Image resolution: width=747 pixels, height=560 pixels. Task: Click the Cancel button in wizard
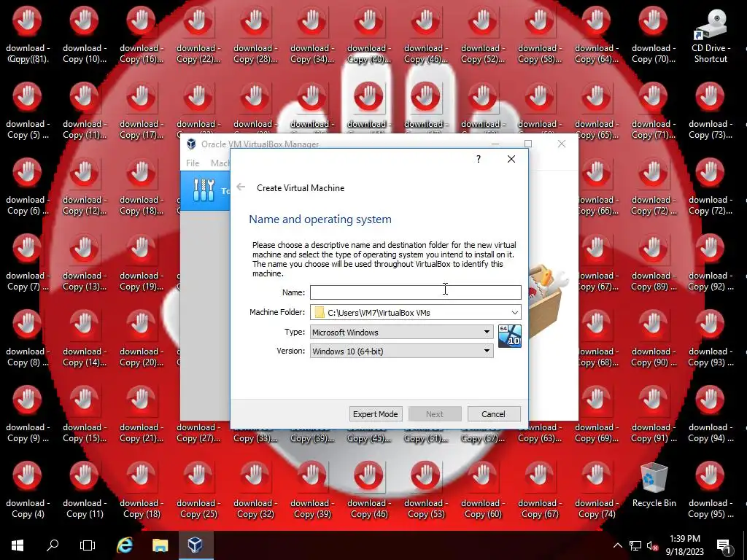click(x=494, y=414)
